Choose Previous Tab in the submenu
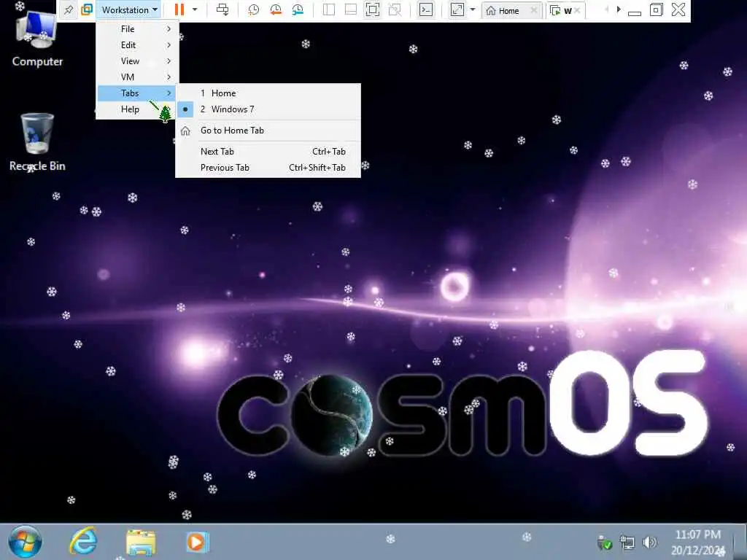 coord(268,168)
